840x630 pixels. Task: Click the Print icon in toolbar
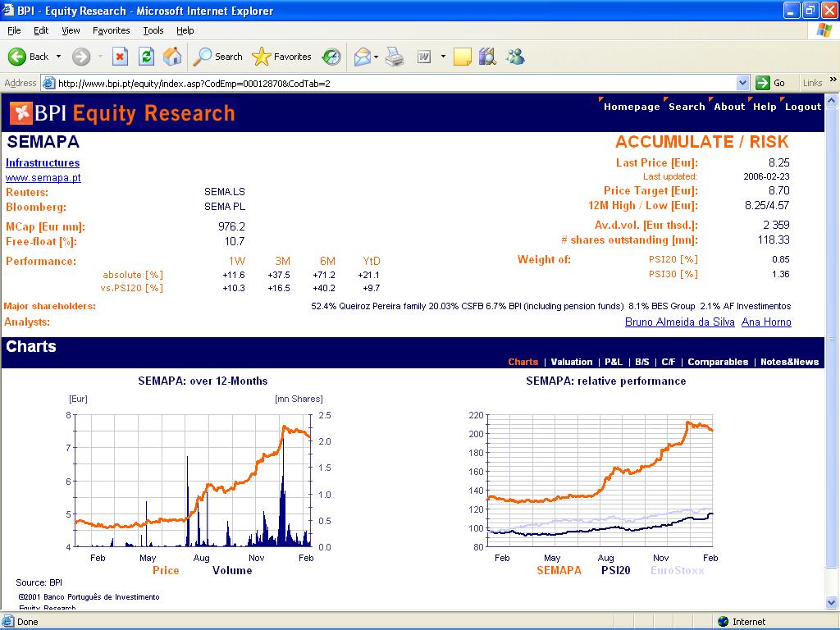point(395,57)
